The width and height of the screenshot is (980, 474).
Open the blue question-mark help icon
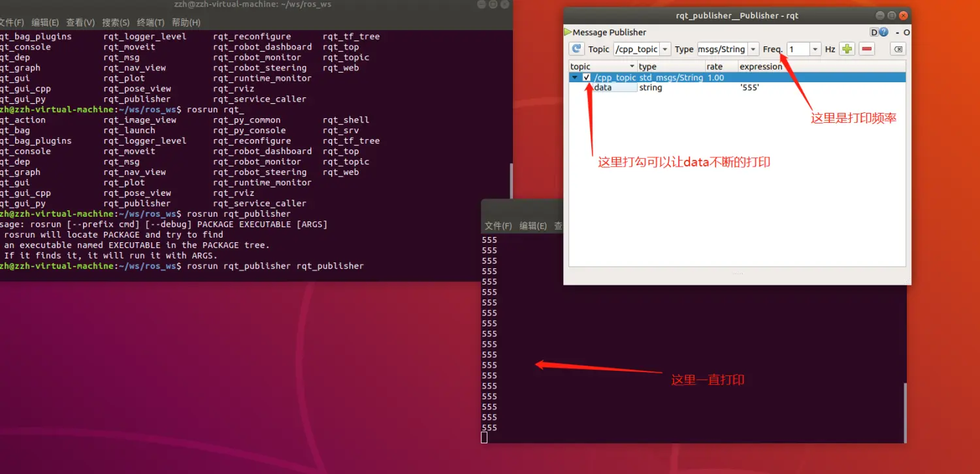tap(883, 32)
